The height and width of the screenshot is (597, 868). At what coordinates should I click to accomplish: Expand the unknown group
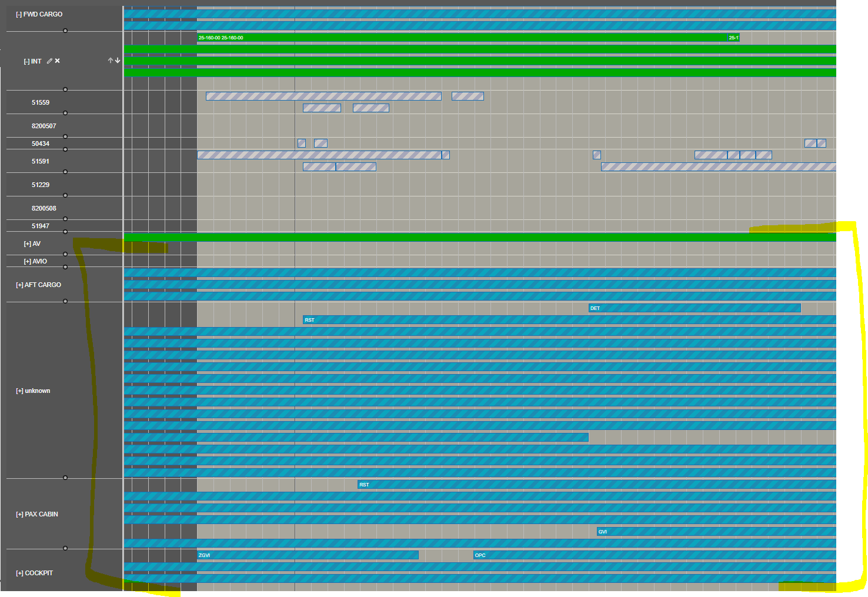[19, 390]
